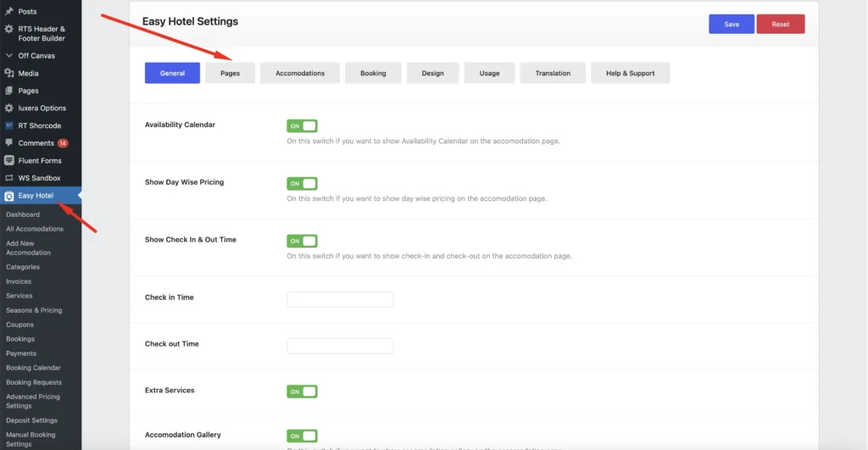
Task: Click the red Reset button
Action: [x=781, y=24]
